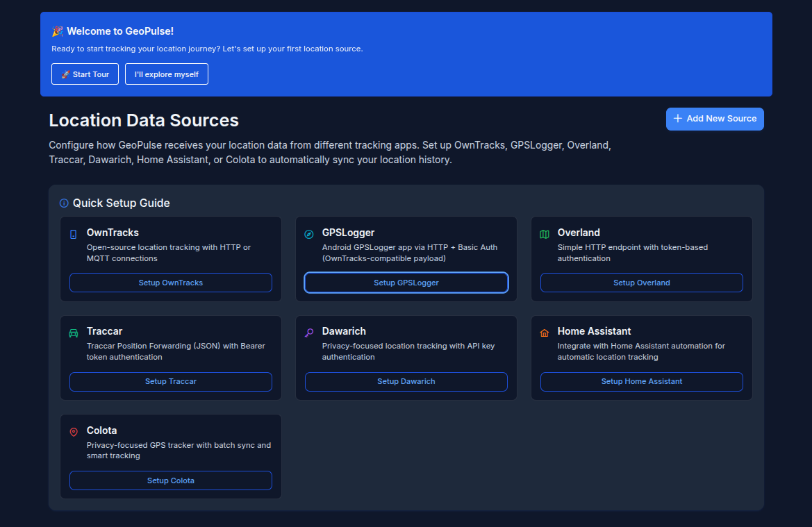Click the Home Assistant card title
Viewport: 812px width, 527px height.
point(594,331)
